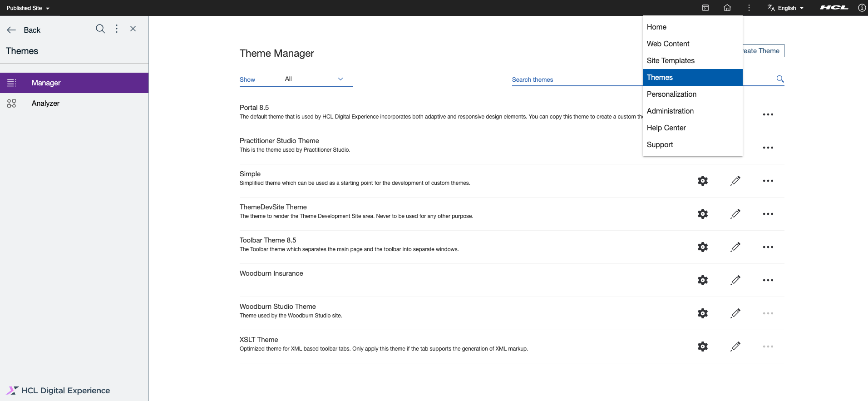Click the Woodburn Insurance title

271,273
